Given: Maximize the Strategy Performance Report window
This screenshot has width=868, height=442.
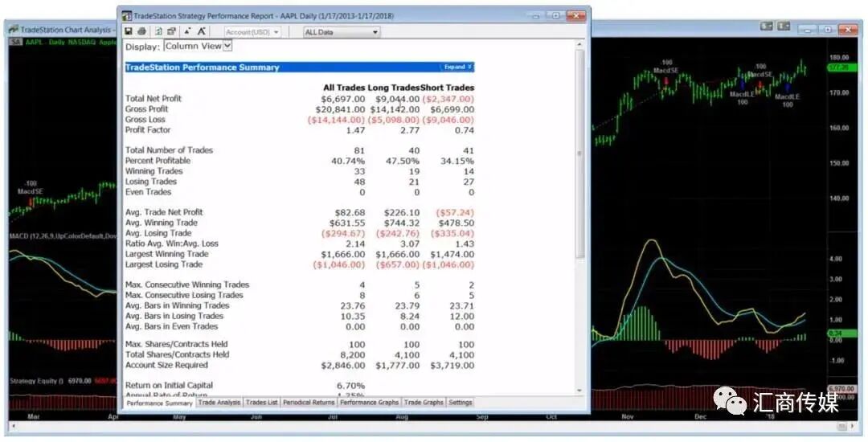Looking at the screenshot, I should 556,15.
